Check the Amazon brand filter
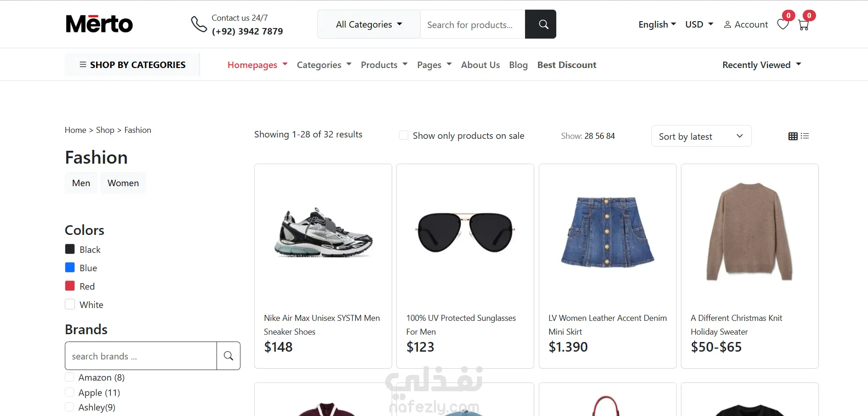Screen dimensions: 868x416 pyautogui.click(x=69, y=377)
